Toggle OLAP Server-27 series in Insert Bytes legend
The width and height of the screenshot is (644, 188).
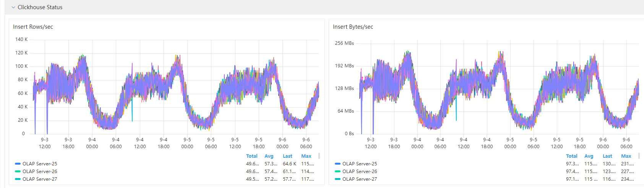click(360, 179)
